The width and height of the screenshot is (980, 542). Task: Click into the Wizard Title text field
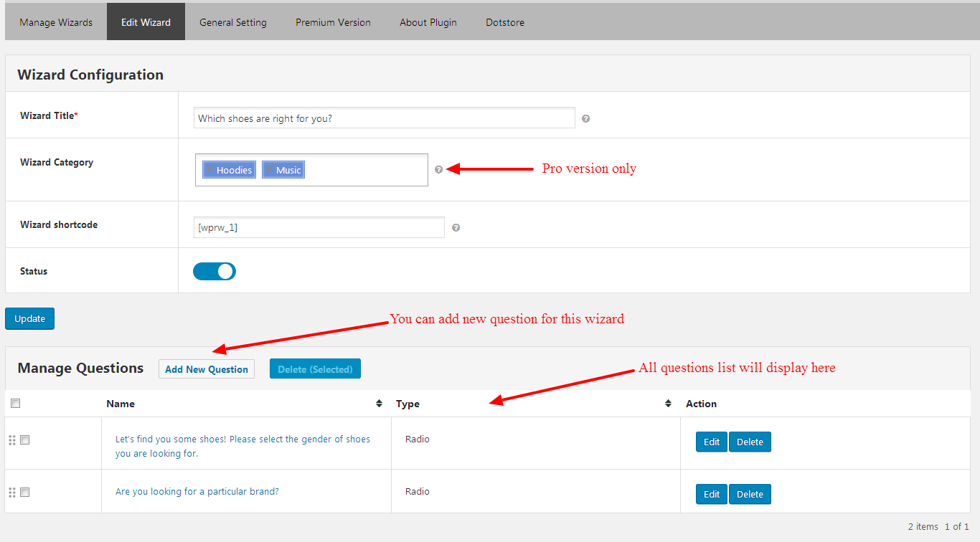click(x=384, y=118)
